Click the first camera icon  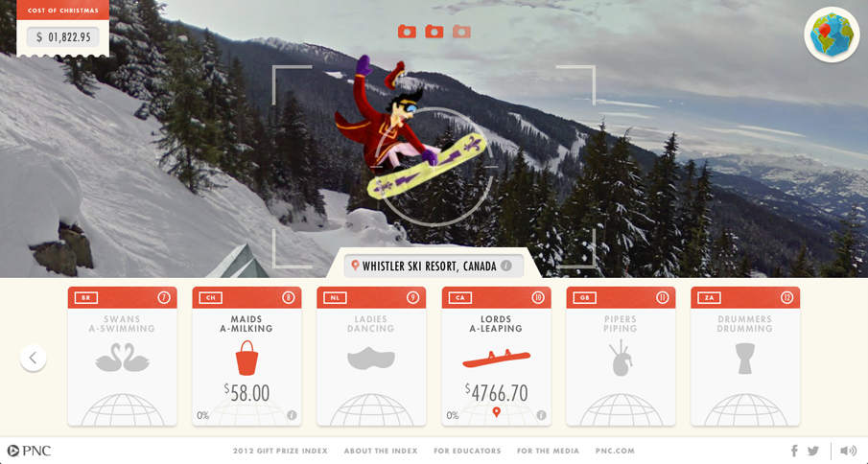[407, 32]
